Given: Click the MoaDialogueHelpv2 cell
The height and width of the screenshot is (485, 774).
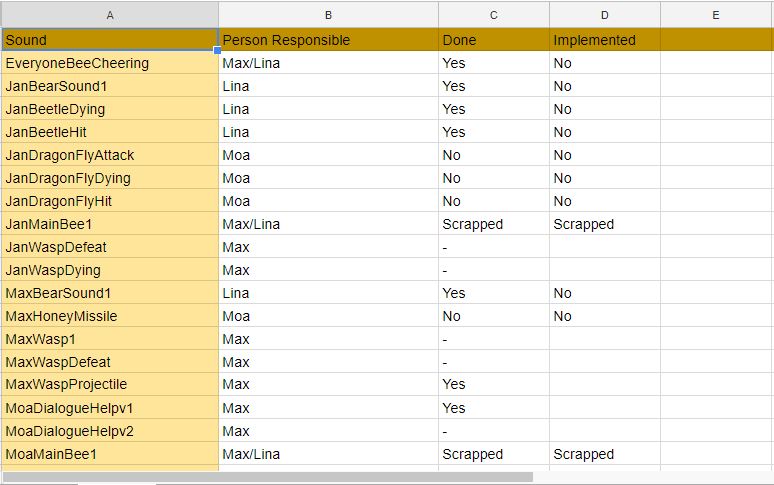Looking at the screenshot, I should (110, 431).
